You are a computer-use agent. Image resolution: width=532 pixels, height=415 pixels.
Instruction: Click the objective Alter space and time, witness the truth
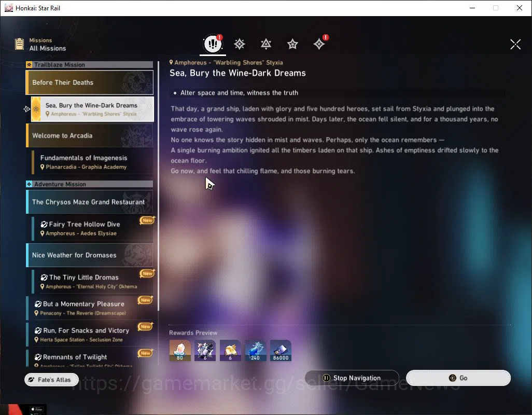point(239,93)
